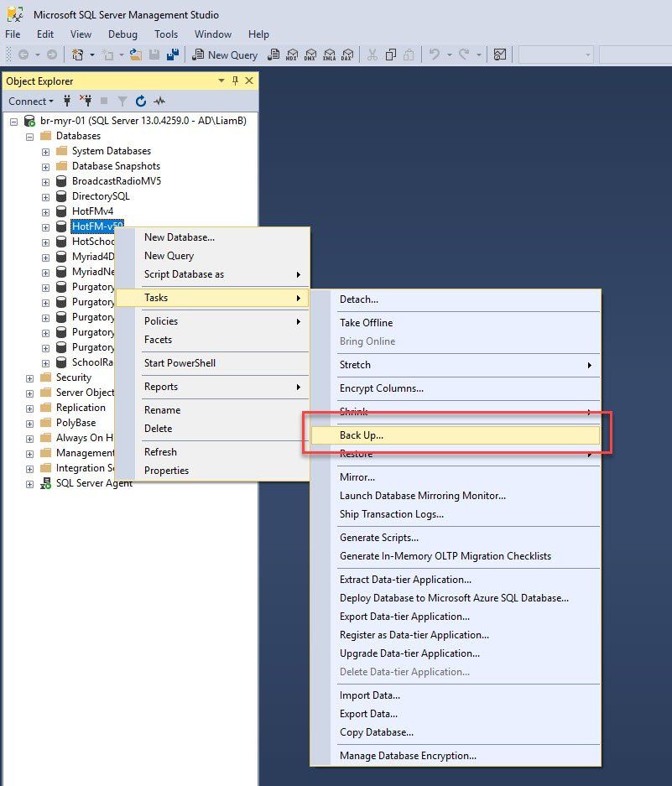The height and width of the screenshot is (786, 672).
Task: Expand the Replication folder
Action: 29,409
